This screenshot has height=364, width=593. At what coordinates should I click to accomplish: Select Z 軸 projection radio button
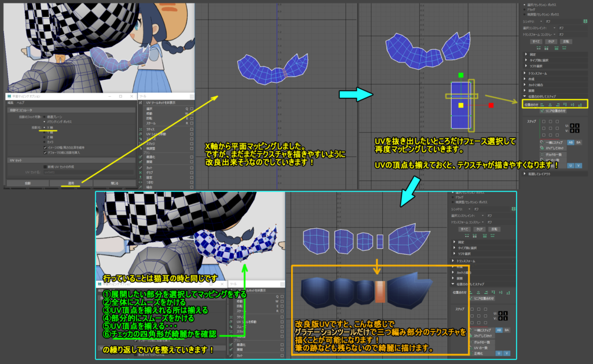pos(45,137)
